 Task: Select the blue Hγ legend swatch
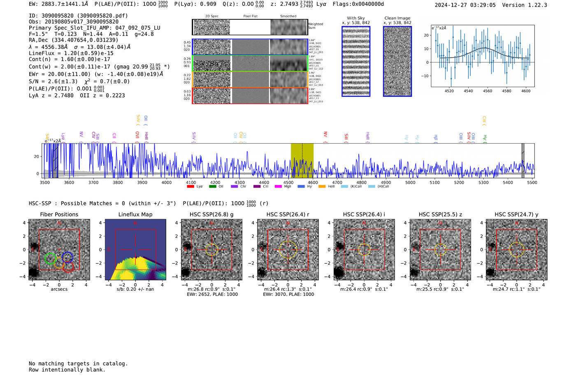[301, 186]
